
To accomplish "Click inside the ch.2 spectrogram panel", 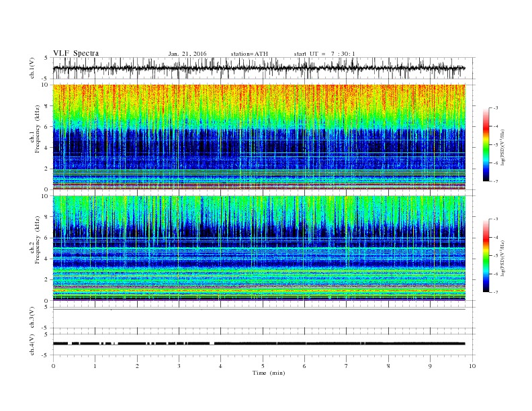I will (x=259, y=248).
